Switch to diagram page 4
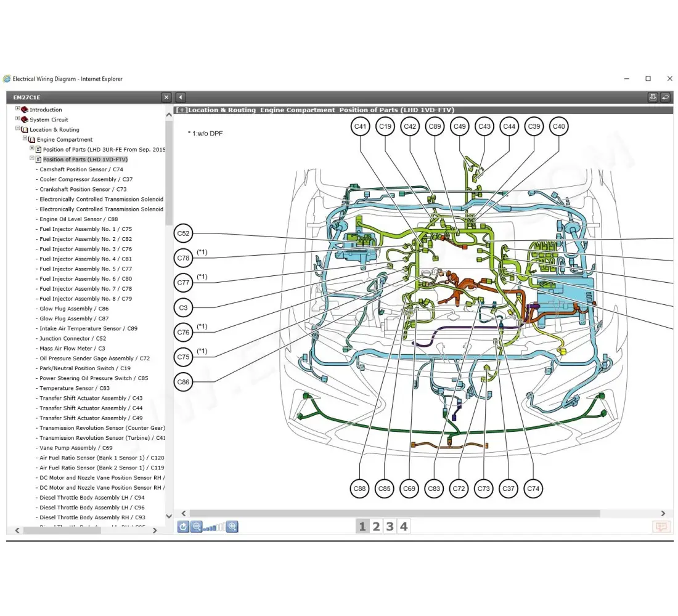Screen dimensions: 678x616 point(404,527)
